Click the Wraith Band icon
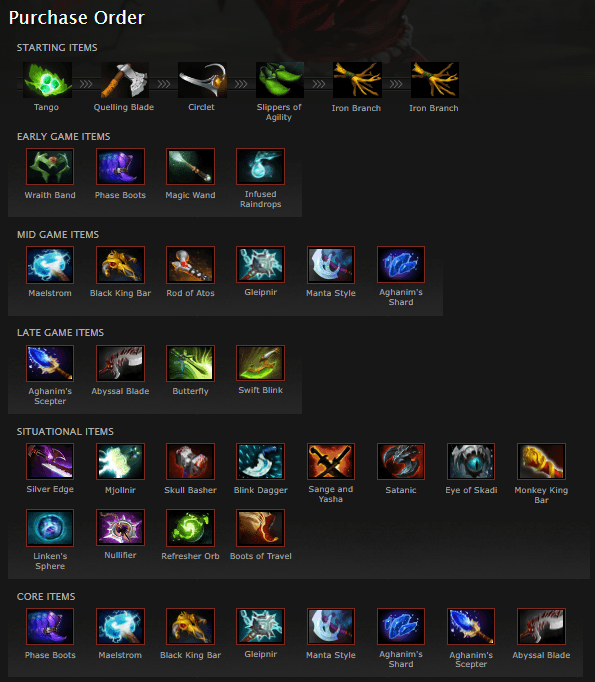Screen dimensions: 595x682 (50, 167)
